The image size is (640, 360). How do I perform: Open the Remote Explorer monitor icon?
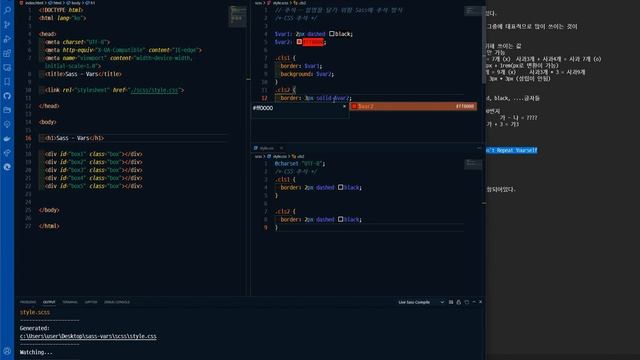(7, 68)
